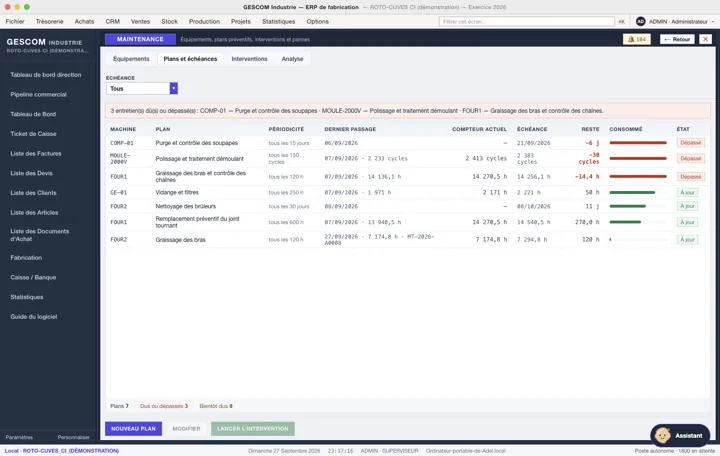Open the Ventes menu
Viewport: 720px width, 456px height.
pyautogui.click(x=141, y=22)
